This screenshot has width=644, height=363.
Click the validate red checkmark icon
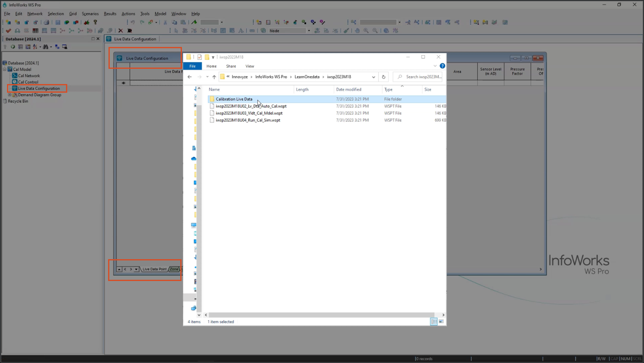point(8,31)
